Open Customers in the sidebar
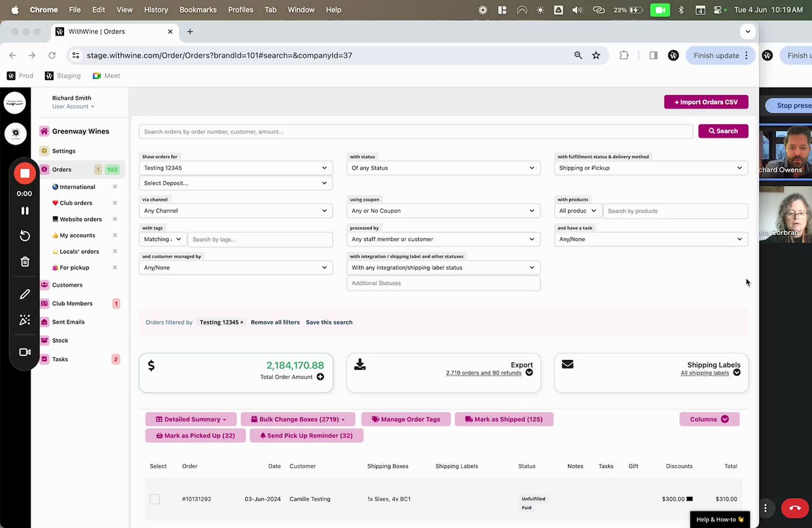812x528 pixels. [x=67, y=285]
